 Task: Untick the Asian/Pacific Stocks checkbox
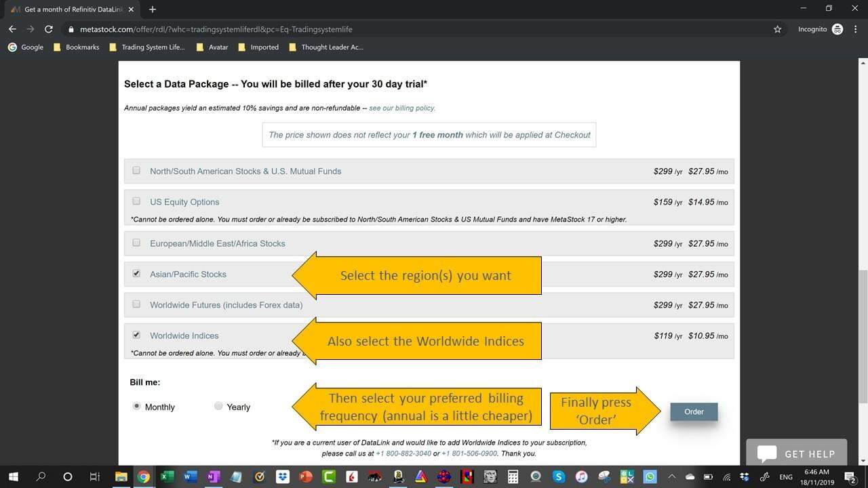136,274
